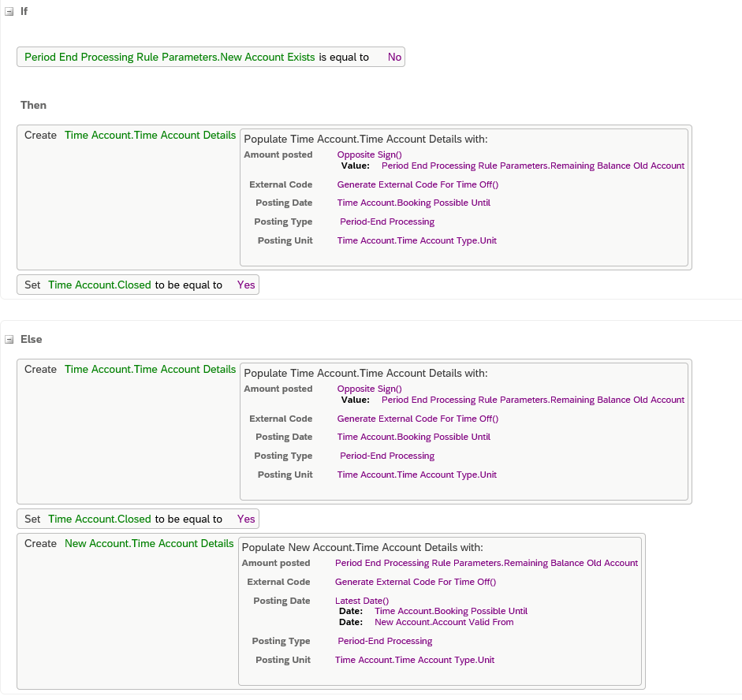Select the 'No' condition value

394,58
